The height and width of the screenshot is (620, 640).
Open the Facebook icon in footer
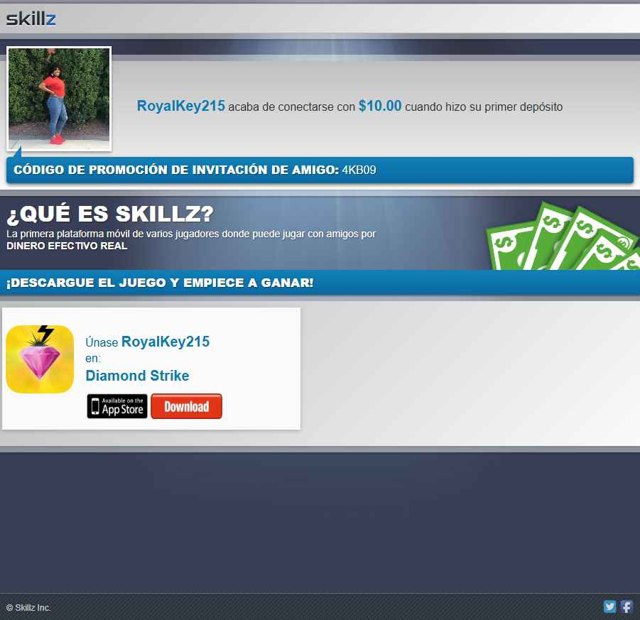(x=627, y=607)
